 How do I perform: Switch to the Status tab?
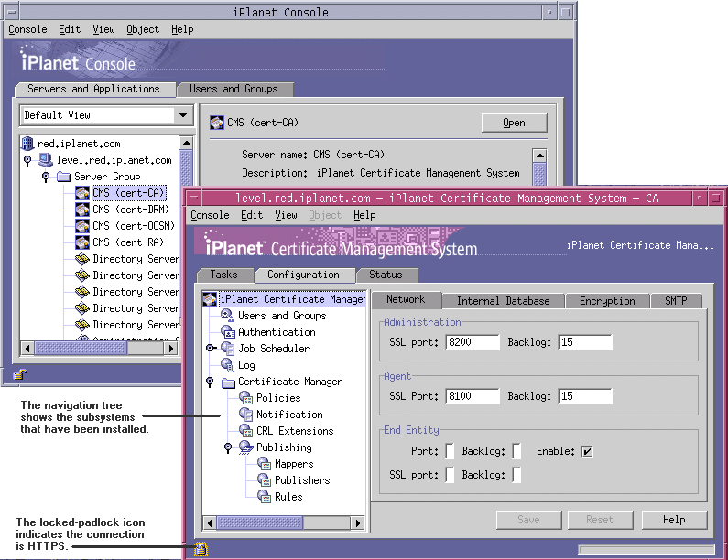click(x=386, y=275)
